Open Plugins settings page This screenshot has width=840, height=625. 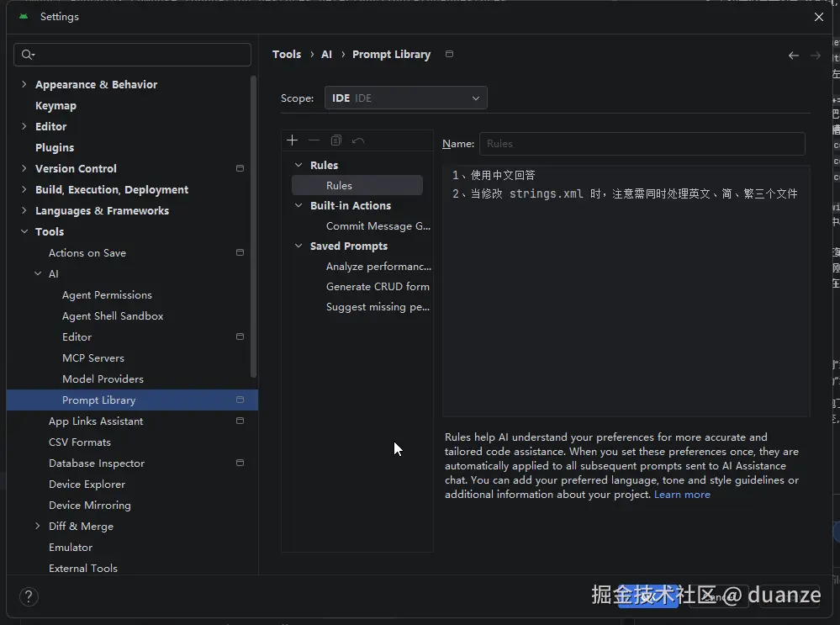(55, 147)
